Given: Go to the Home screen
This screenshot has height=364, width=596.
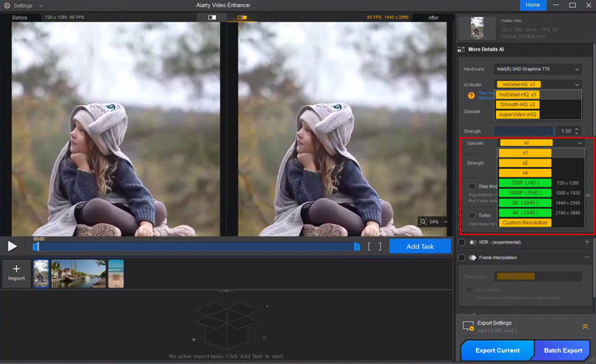Looking at the screenshot, I should point(533,5).
